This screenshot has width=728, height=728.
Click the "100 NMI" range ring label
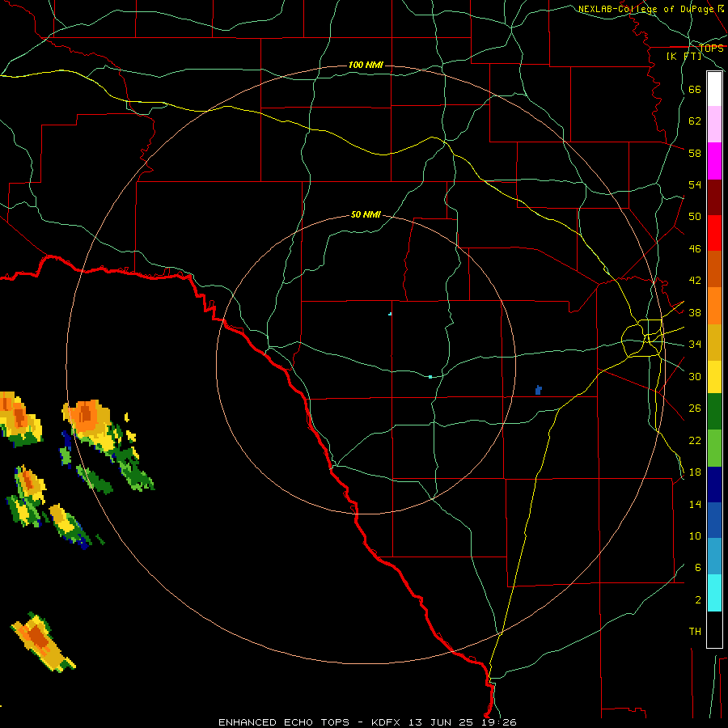pos(366,65)
